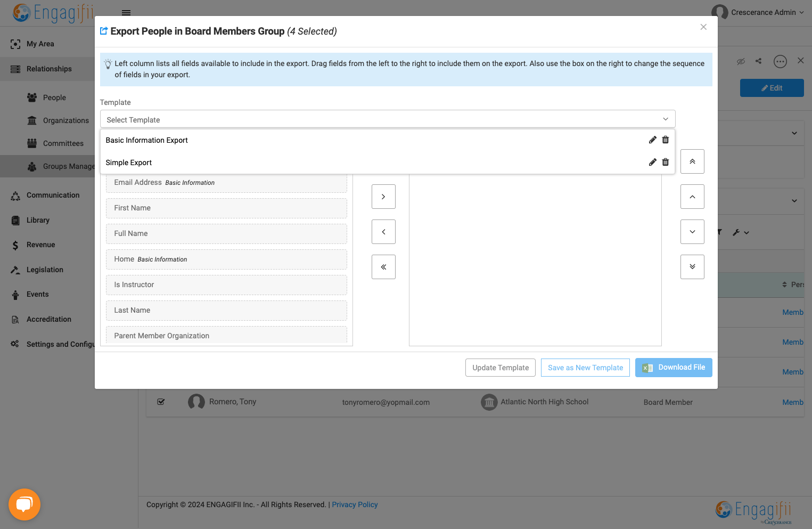Move field to the bottom of list
Screen dimensions: 812x529
[692, 267]
